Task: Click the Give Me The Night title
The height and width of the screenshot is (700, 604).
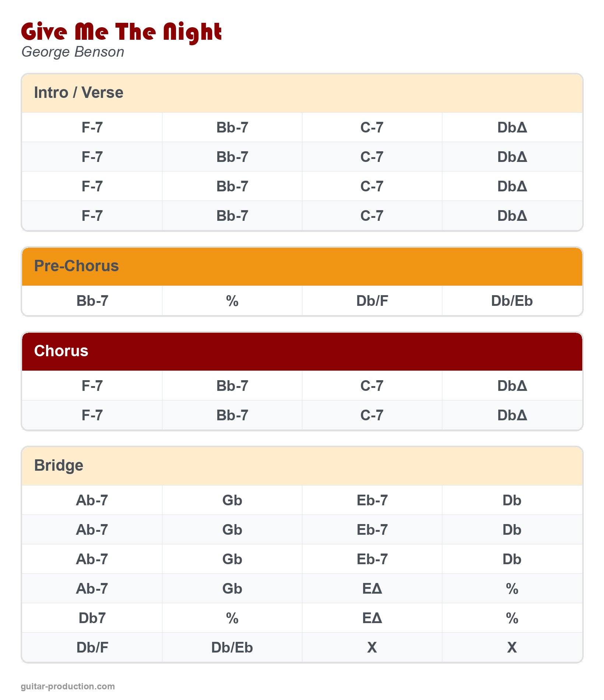Action: click(121, 32)
